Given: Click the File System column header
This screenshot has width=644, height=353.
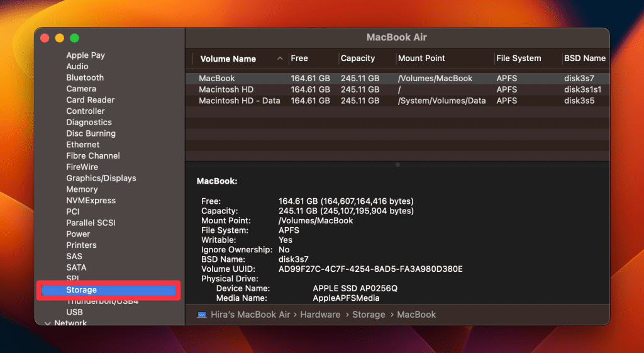Looking at the screenshot, I should pos(518,59).
